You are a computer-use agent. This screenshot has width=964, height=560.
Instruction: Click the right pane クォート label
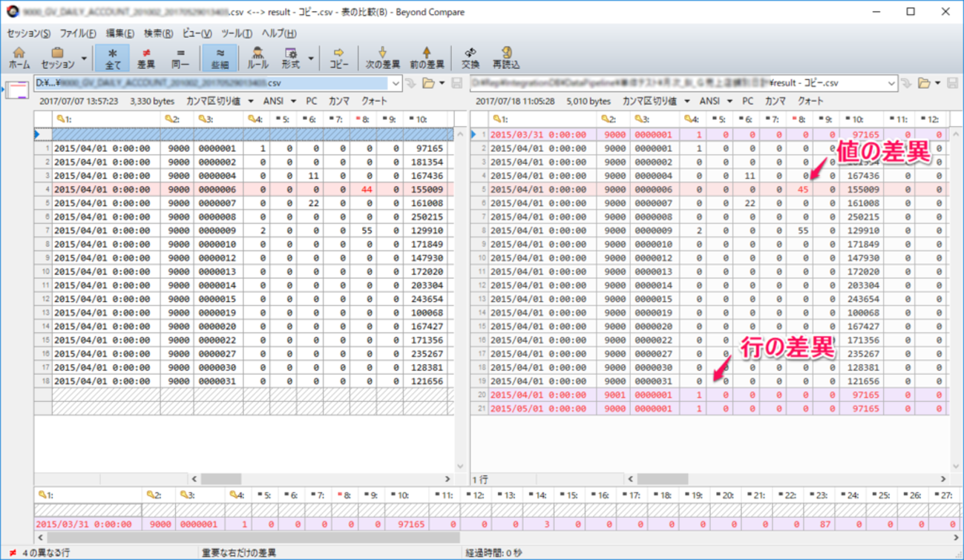(810, 101)
